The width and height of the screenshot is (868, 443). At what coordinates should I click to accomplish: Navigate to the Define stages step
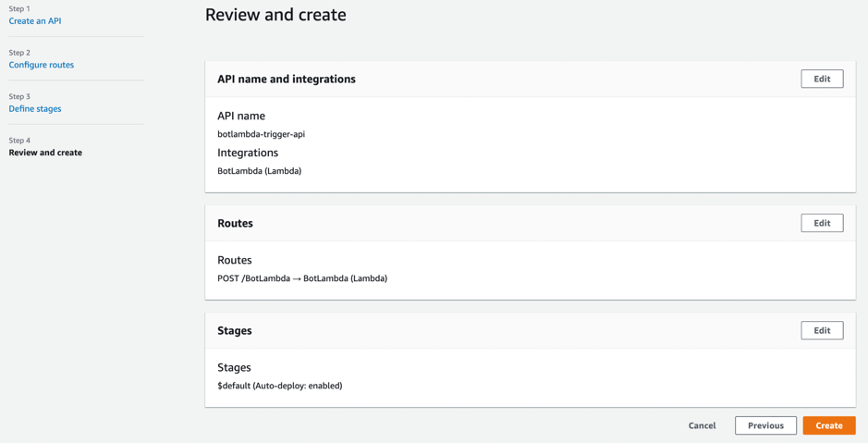[x=35, y=108]
